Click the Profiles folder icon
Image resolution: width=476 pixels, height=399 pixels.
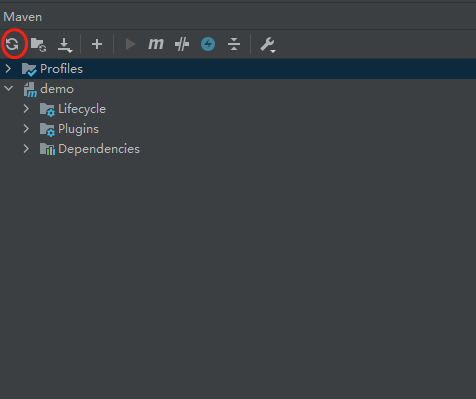click(x=29, y=69)
